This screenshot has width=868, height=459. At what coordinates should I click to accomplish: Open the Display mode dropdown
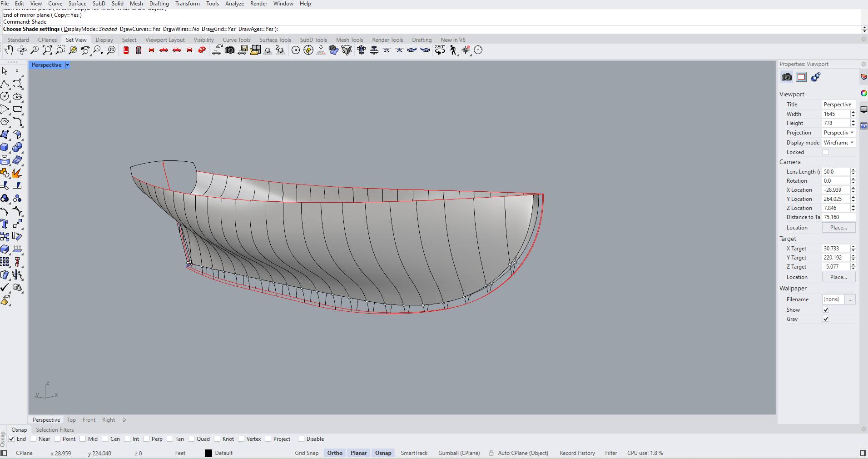coord(838,143)
